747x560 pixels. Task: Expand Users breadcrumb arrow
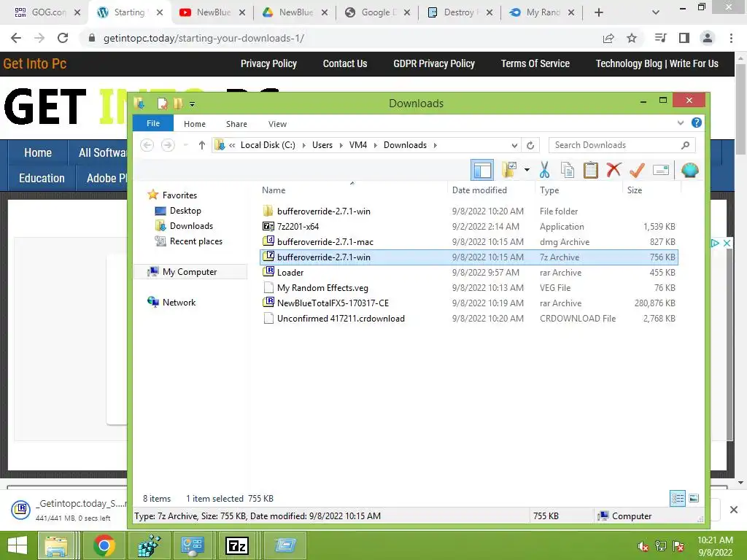341,145
